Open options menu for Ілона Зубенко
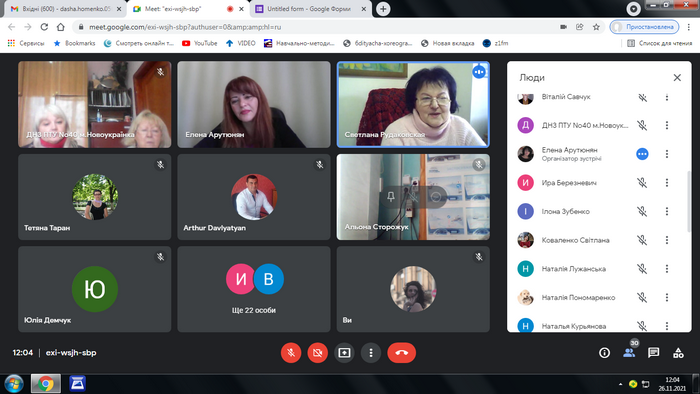The height and width of the screenshot is (394, 700). [667, 211]
